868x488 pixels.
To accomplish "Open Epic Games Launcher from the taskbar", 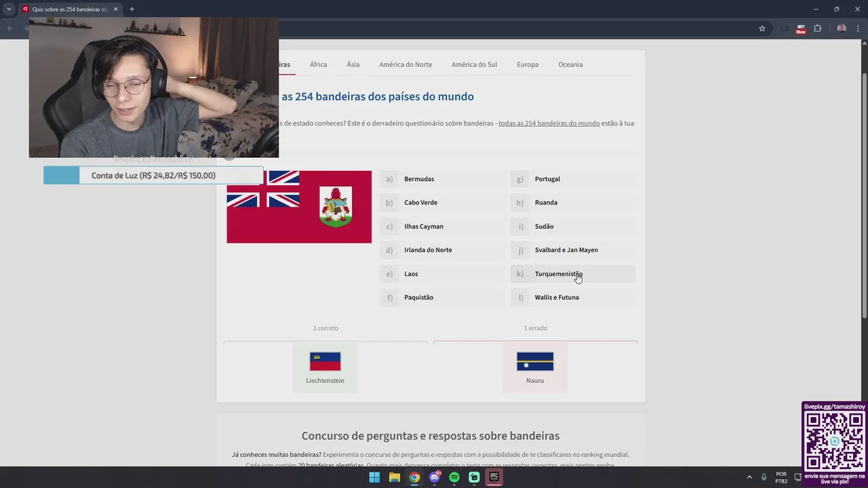I will coord(494,477).
